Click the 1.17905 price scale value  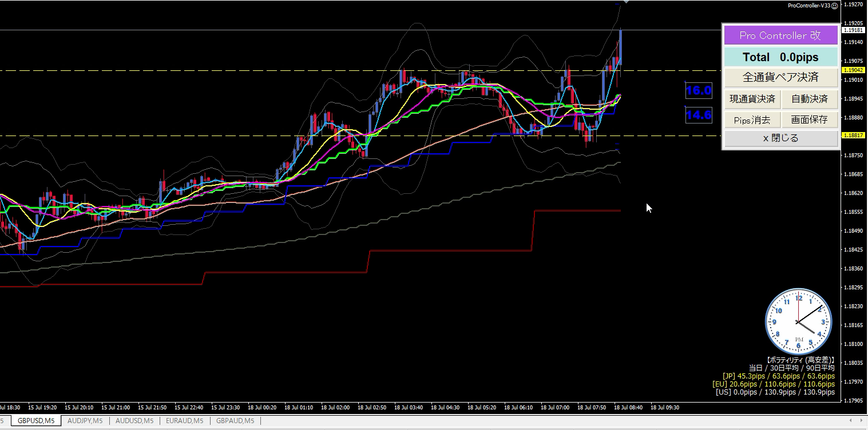pyautogui.click(x=853, y=401)
